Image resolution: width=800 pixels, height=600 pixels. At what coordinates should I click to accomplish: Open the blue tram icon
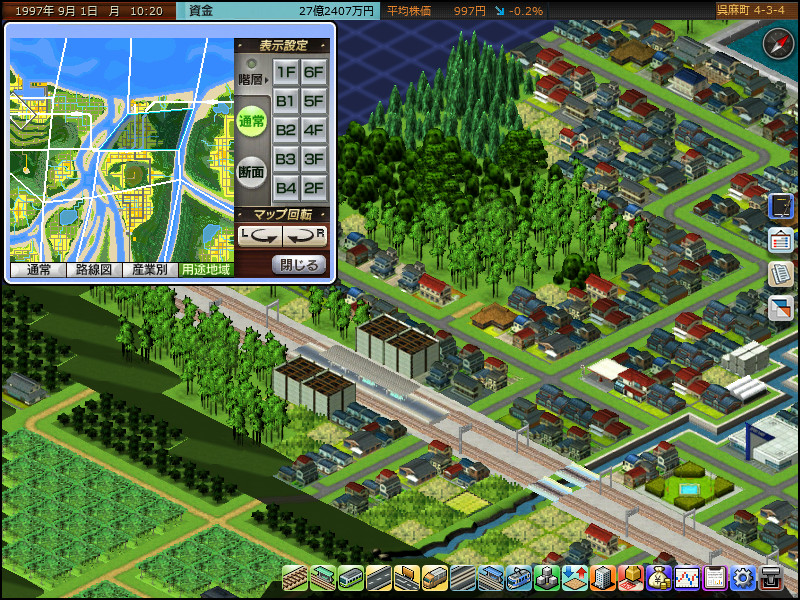point(519,578)
